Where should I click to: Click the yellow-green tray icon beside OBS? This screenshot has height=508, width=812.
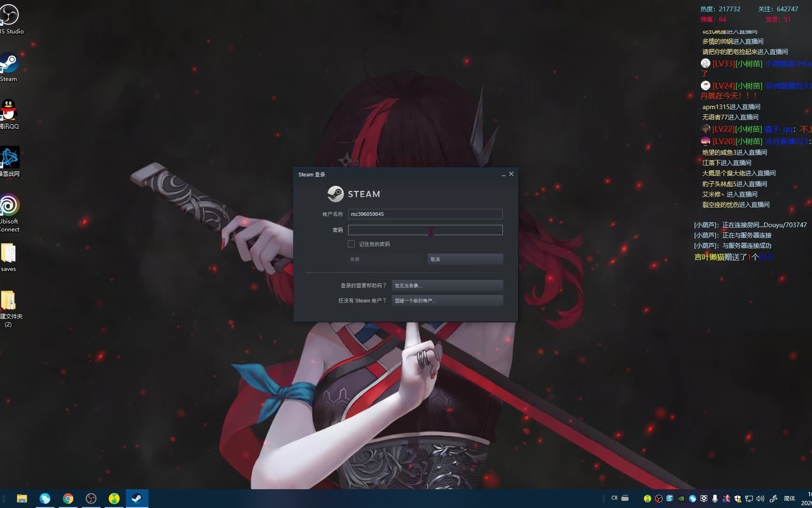648,499
